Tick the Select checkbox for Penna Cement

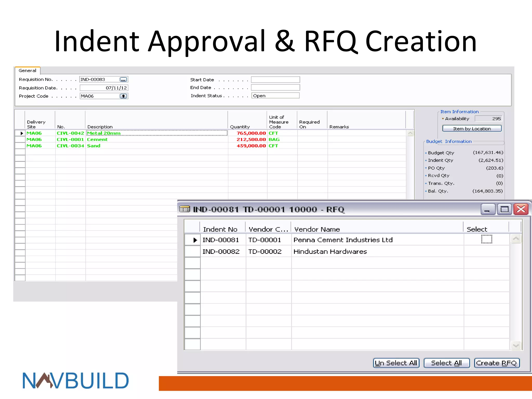tap(487, 239)
